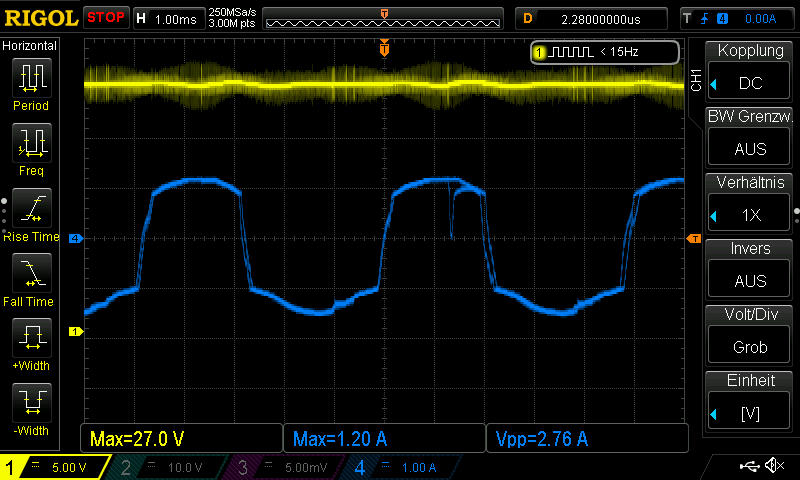Select the Rise Time measurement icon
The width and height of the screenshot is (800, 480).
[32, 208]
